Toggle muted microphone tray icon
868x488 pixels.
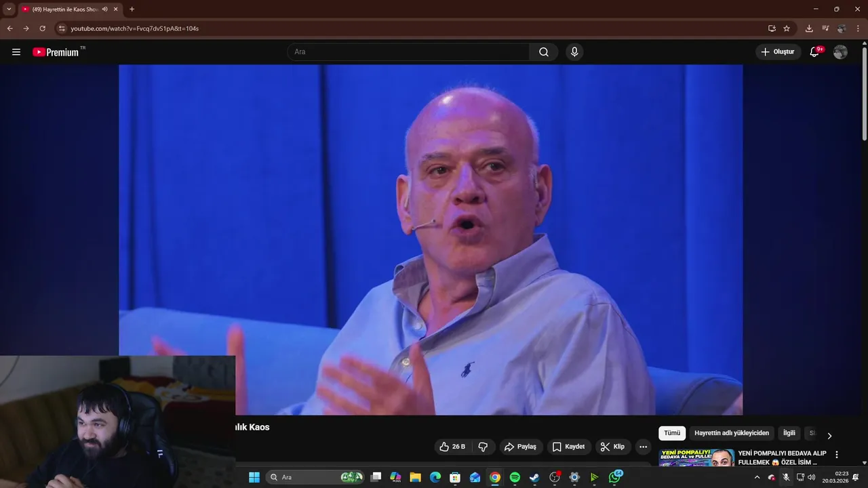tap(786, 477)
